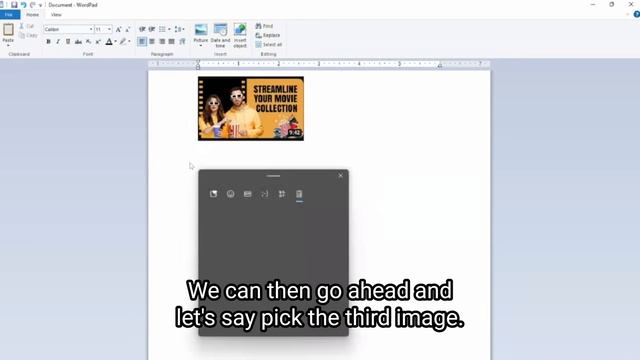
Task: Click the first-line indent marker on ruler
Action: [198, 62]
